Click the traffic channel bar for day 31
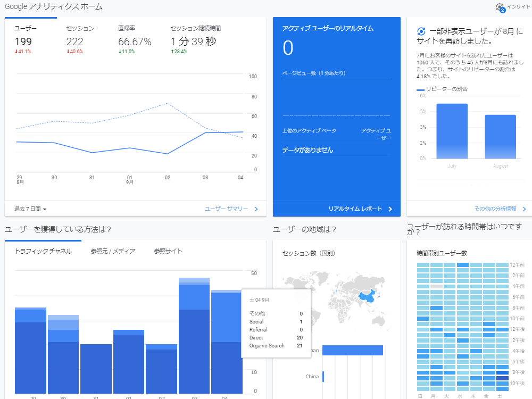The image size is (532, 399). coord(96,369)
